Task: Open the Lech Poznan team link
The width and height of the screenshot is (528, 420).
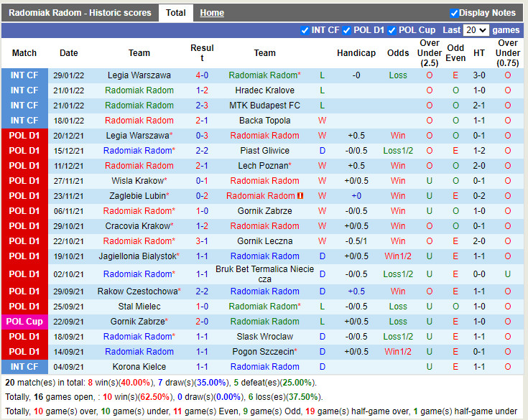Action: (264, 166)
